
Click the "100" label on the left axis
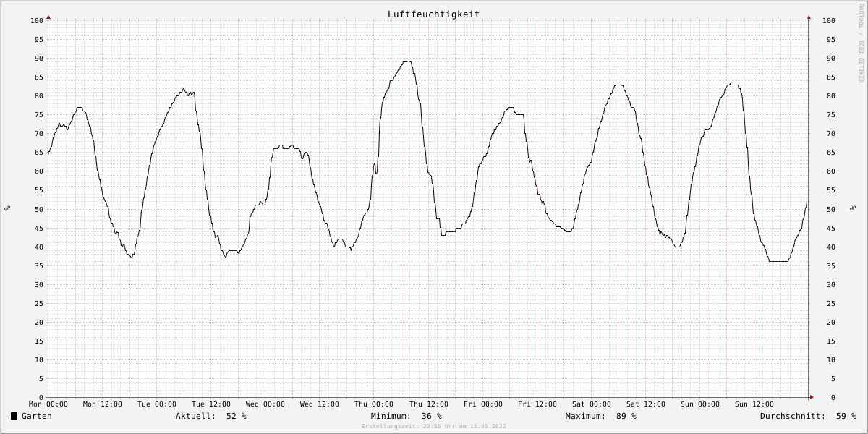pyautogui.click(x=37, y=21)
